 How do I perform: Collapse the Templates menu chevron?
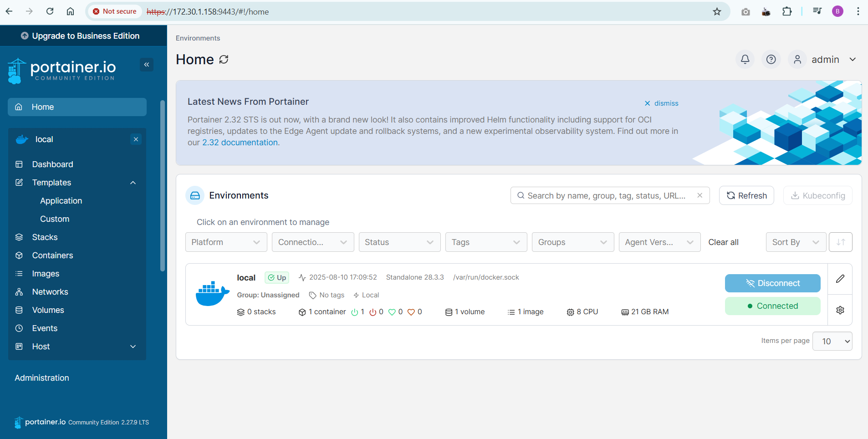tap(133, 183)
